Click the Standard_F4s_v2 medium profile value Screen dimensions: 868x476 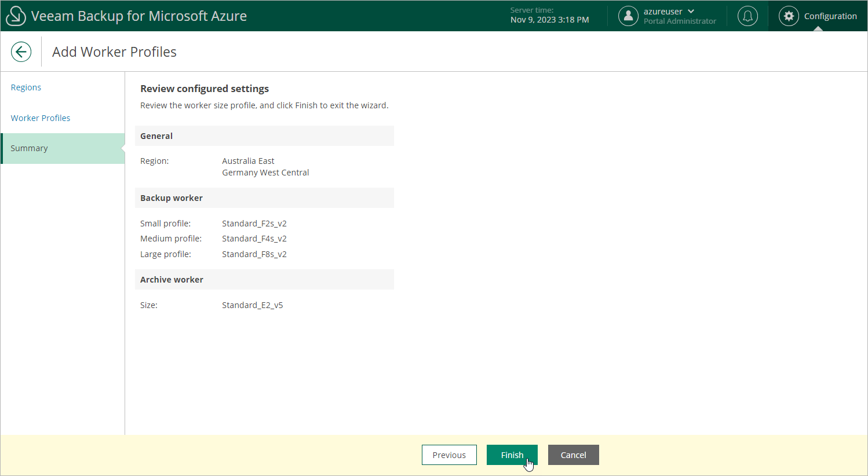[x=254, y=239]
